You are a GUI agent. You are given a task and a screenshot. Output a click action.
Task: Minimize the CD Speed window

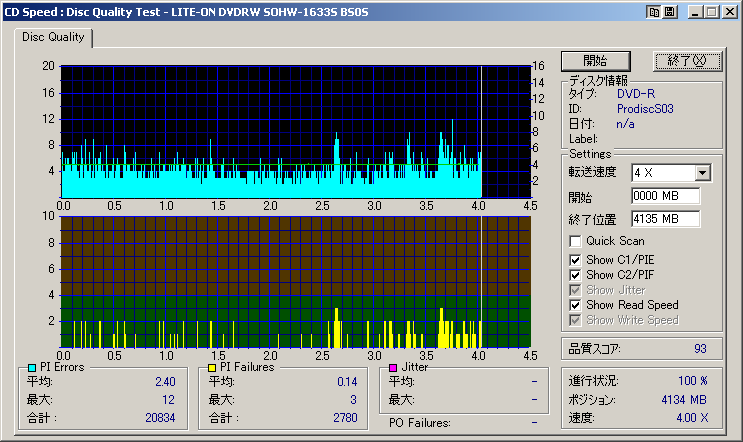click(695, 12)
